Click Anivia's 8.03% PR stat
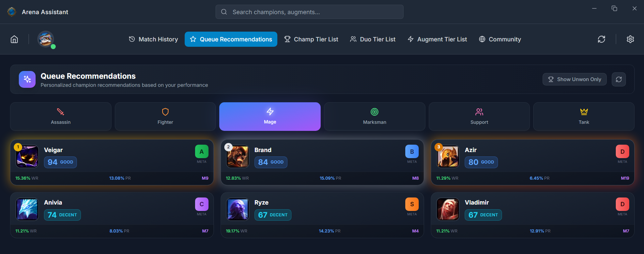The image size is (644, 254). (119, 231)
